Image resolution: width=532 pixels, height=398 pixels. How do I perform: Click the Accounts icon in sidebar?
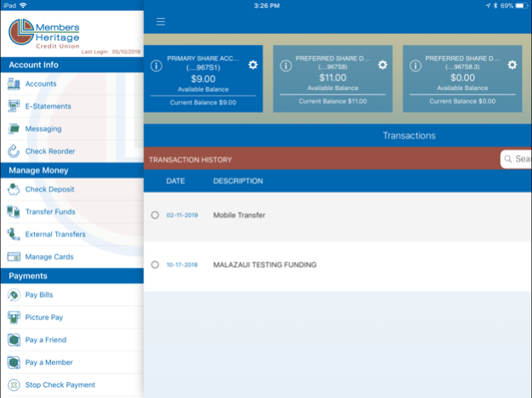pyautogui.click(x=14, y=83)
